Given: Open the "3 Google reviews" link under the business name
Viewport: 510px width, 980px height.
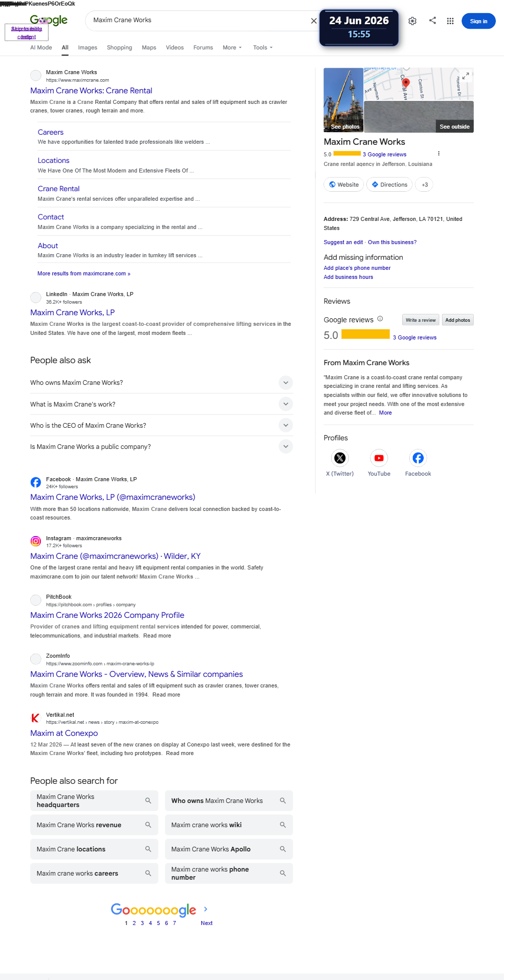Looking at the screenshot, I should coord(385,154).
